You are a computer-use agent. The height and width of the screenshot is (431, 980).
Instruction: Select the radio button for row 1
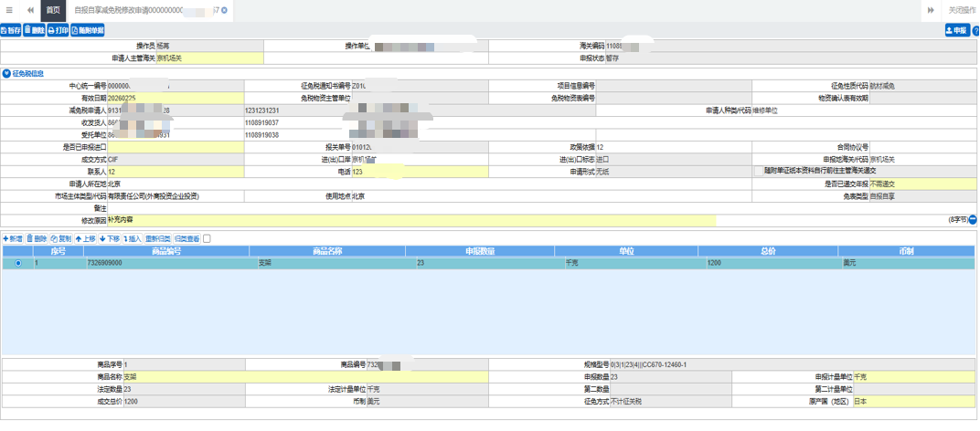17,263
